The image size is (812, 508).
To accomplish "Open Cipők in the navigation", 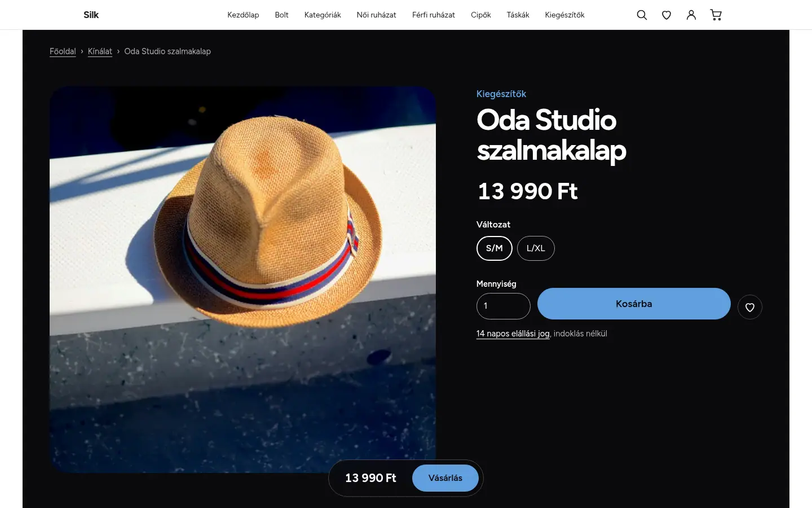I will click(x=481, y=15).
